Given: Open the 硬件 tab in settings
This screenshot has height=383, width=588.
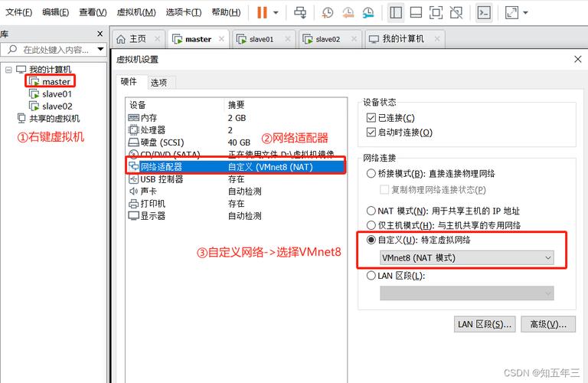Looking at the screenshot, I should (x=129, y=82).
